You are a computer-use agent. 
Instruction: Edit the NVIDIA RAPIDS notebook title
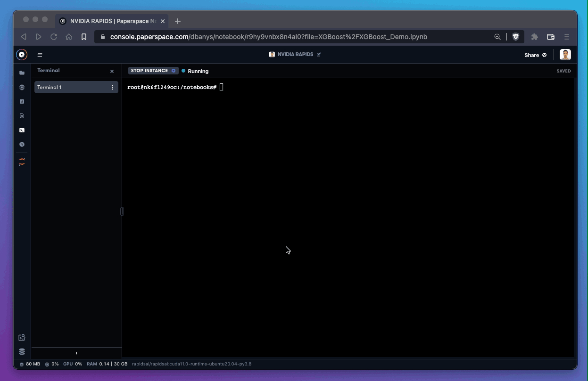coord(319,55)
